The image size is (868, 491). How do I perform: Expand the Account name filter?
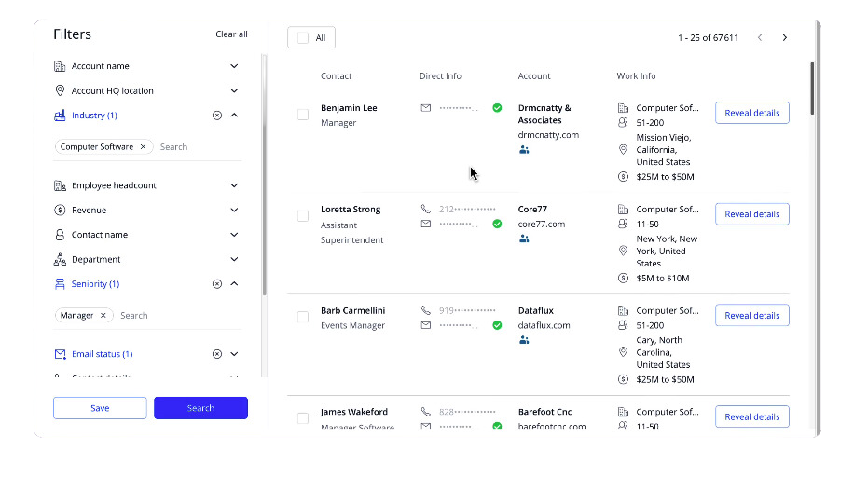234,66
